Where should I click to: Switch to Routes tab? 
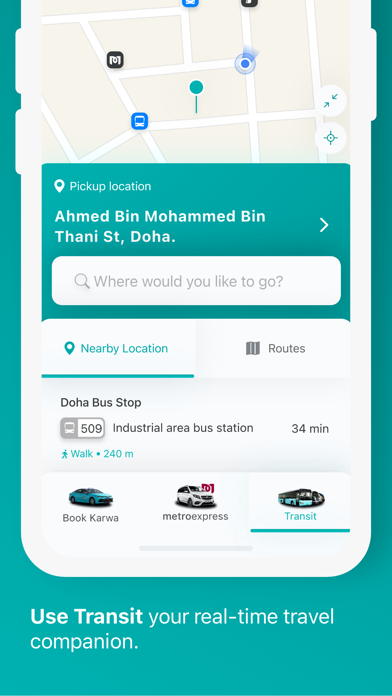pyautogui.click(x=273, y=348)
